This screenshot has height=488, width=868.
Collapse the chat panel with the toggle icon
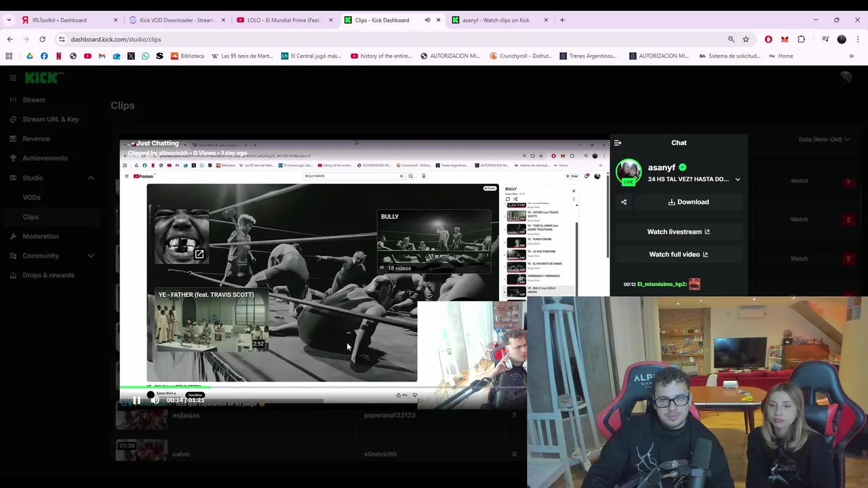[x=618, y=143]
